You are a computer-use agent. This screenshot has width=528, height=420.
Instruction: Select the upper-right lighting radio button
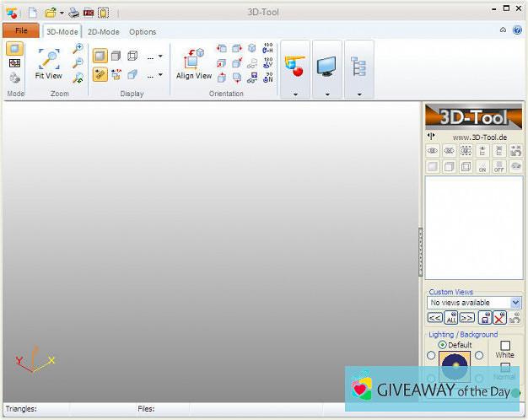[479, 356]
